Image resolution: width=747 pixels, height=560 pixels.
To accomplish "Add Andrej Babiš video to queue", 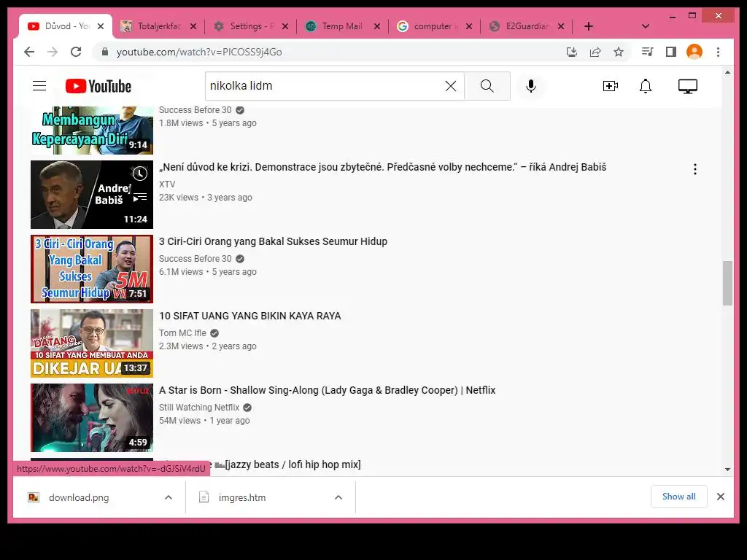I will click(139, 198).
